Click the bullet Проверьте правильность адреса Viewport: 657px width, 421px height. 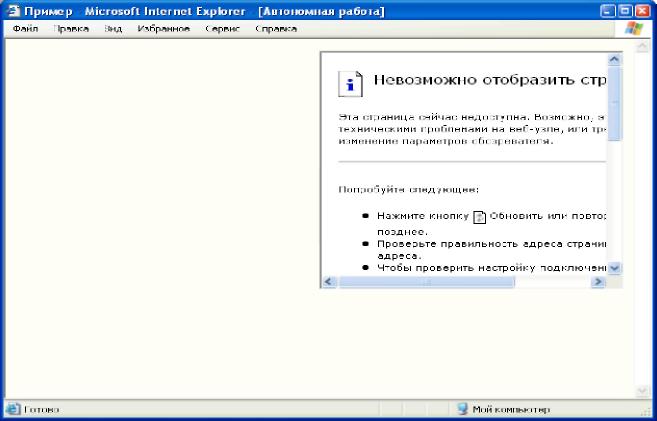[x=492, y=244]
